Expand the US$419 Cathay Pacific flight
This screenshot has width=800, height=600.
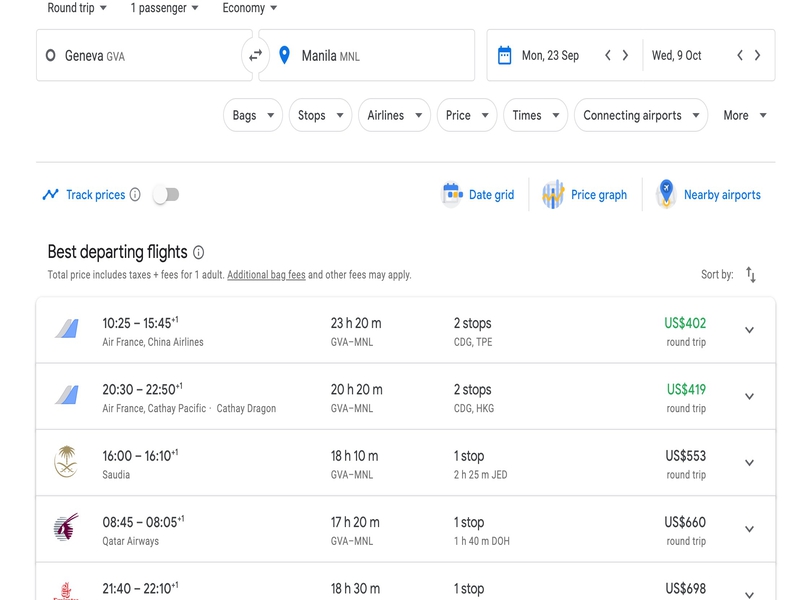click(749, 396)
